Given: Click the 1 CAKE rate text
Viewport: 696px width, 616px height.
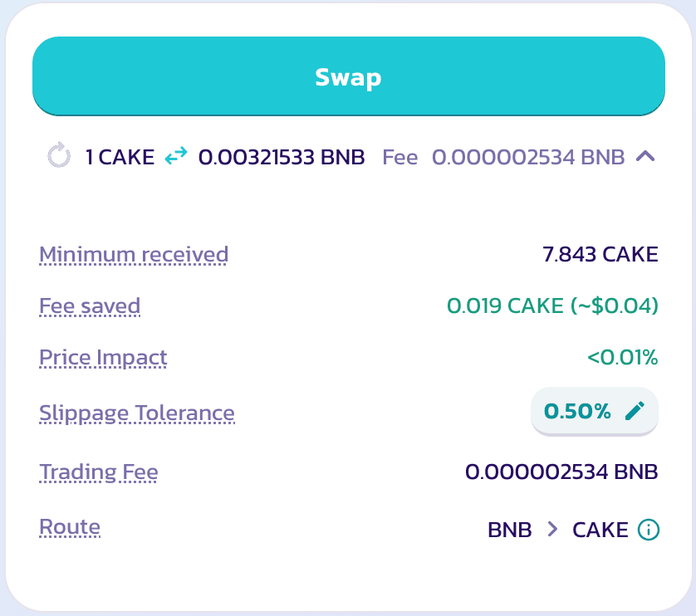Looking at the screenshot, I should 120,157.
